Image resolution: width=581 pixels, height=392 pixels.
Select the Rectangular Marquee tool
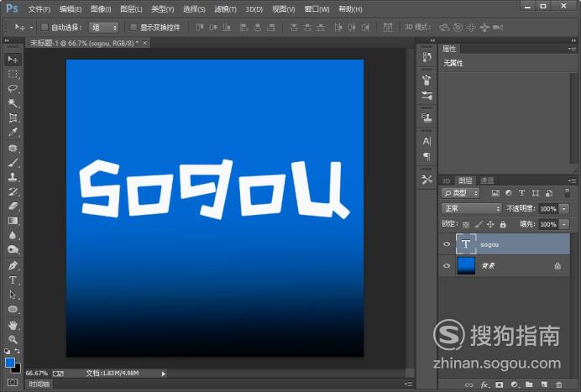[x=13, y=74]
